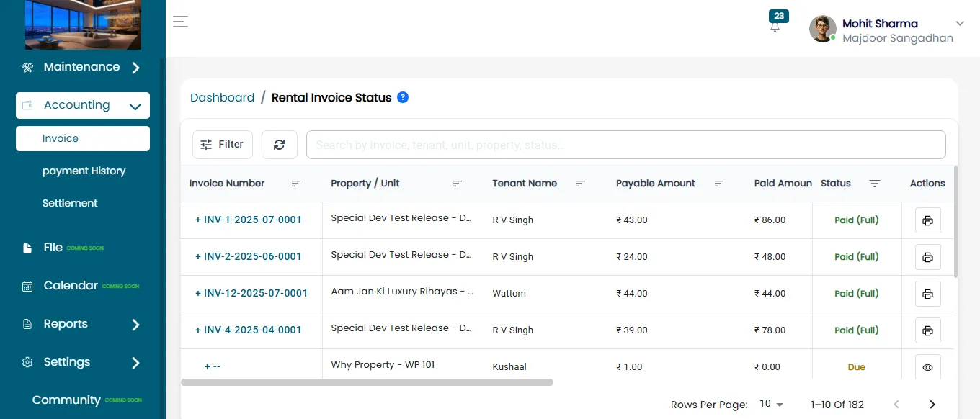Collapse the Accounting menu chevron
The height and width of the screenshot is (419, 980).
click(135, 107)
